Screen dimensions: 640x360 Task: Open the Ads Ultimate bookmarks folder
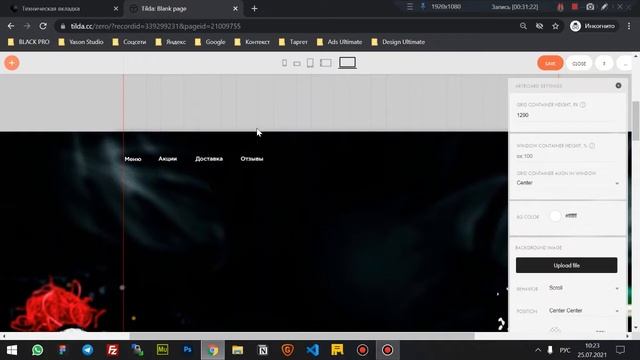coord(340,42)
